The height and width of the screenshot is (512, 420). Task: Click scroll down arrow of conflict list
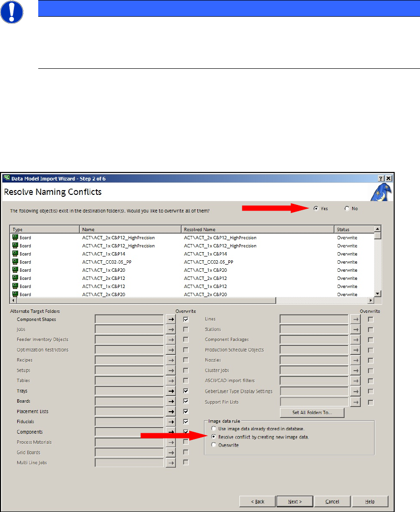[x=377, y=294]
